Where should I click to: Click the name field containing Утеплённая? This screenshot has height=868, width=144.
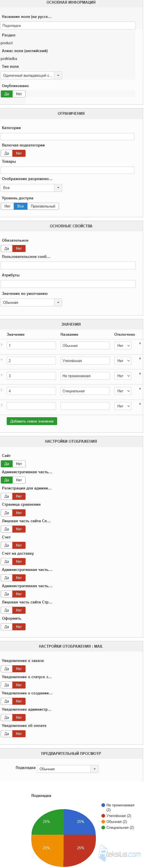click(85, 361)
